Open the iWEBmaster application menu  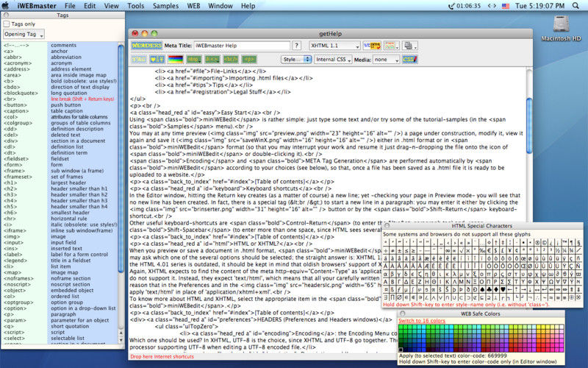[37, 6]
